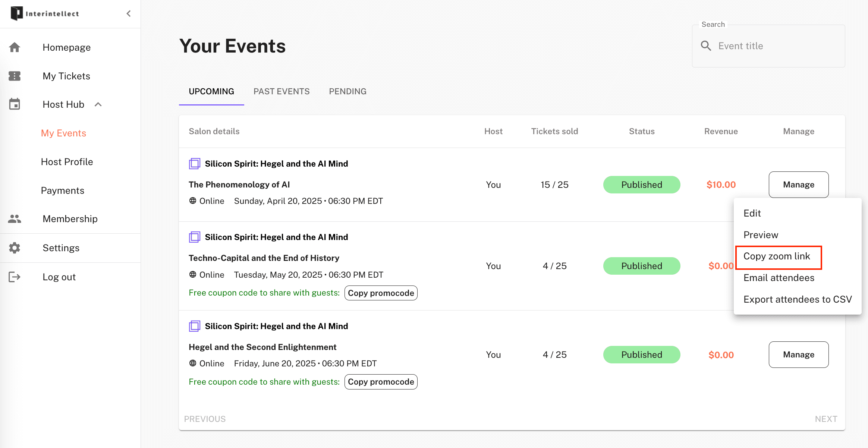Copy promocode for Techno-Capital event
Viewport: 868px width, 448px height.
click(x=381, y=293)
